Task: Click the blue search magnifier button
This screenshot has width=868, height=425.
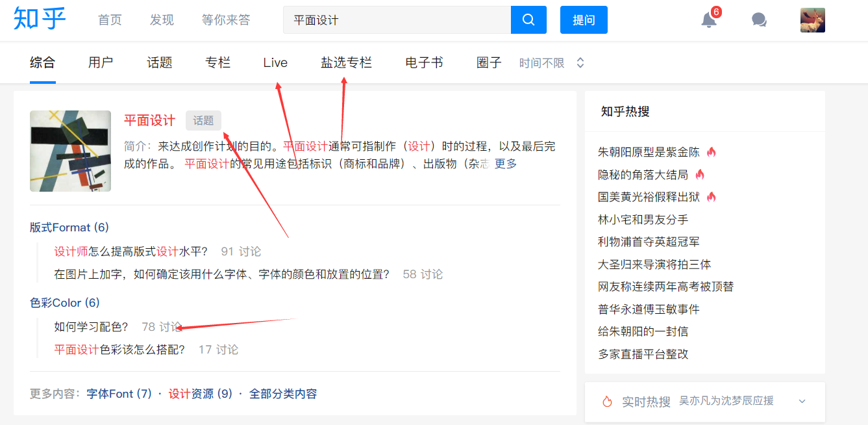Action: (528, 20)
